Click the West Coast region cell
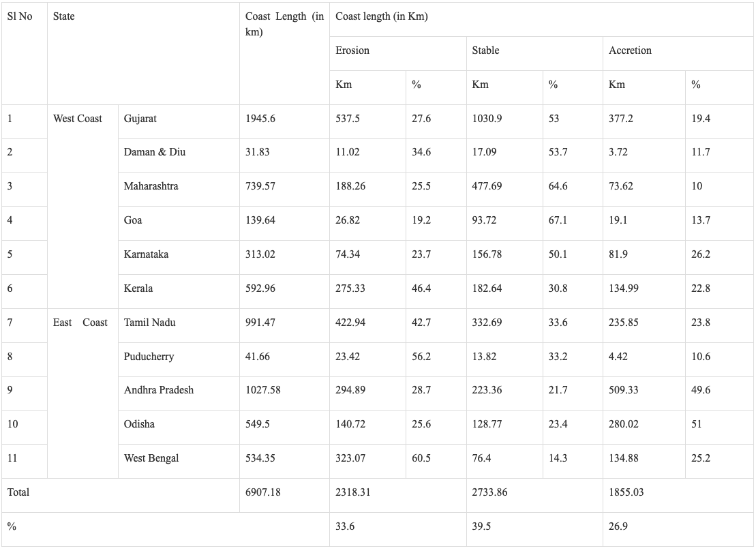 pos(78,119)
